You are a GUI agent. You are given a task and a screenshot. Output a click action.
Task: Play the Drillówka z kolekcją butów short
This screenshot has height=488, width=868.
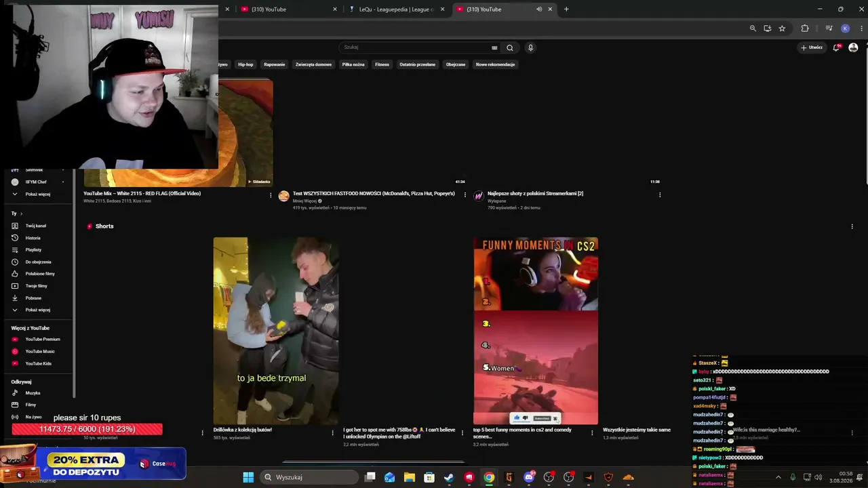276,331
